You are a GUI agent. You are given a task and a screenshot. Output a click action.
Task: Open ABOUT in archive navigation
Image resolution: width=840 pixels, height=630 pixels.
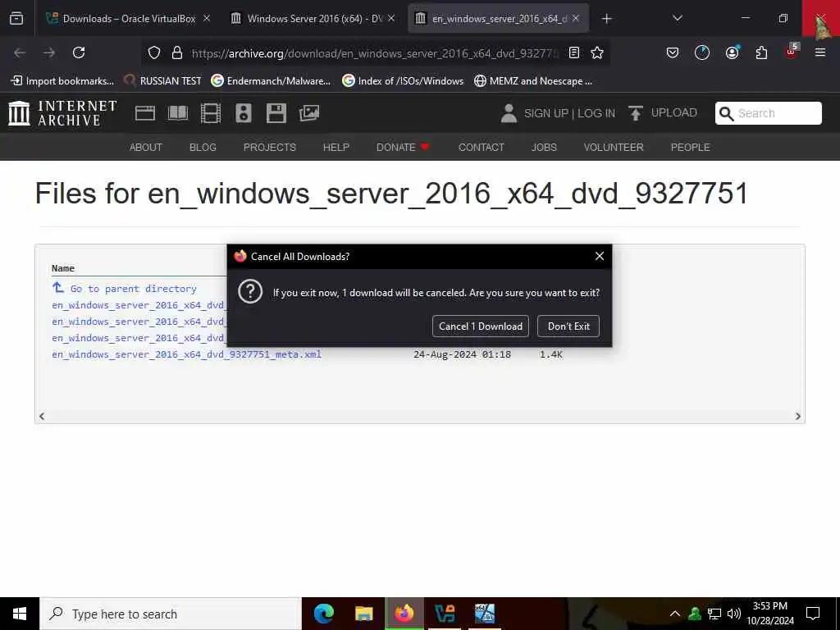[x=146, y=148]
